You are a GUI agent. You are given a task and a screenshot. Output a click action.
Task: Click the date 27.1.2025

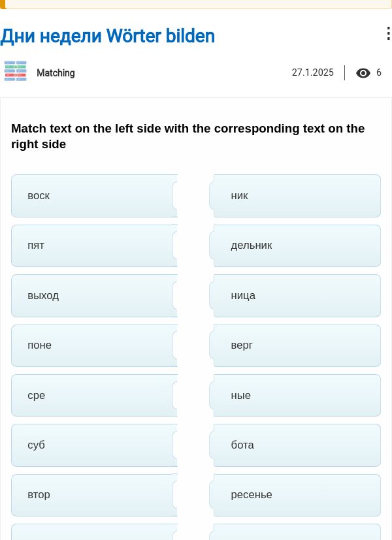coord(313,72)
